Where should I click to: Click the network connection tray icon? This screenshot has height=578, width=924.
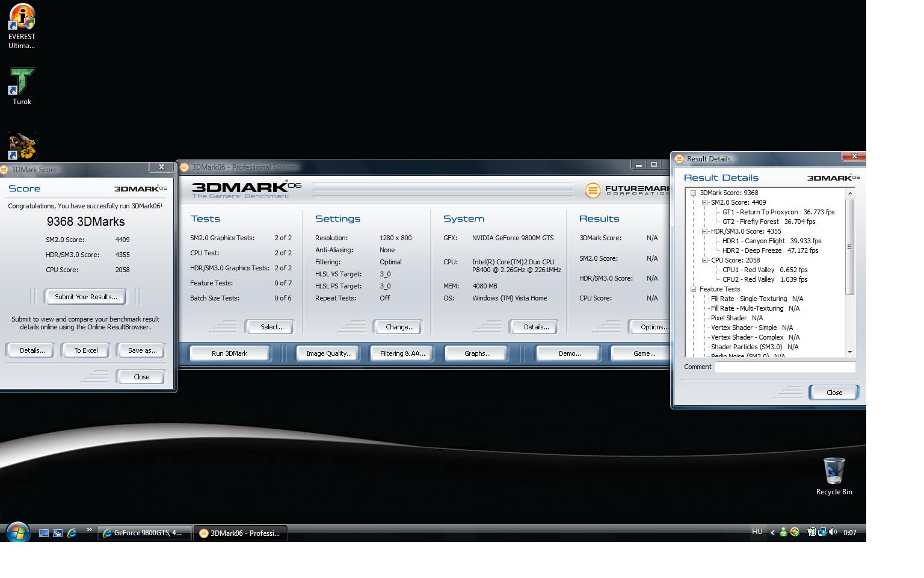coord(822,532)
